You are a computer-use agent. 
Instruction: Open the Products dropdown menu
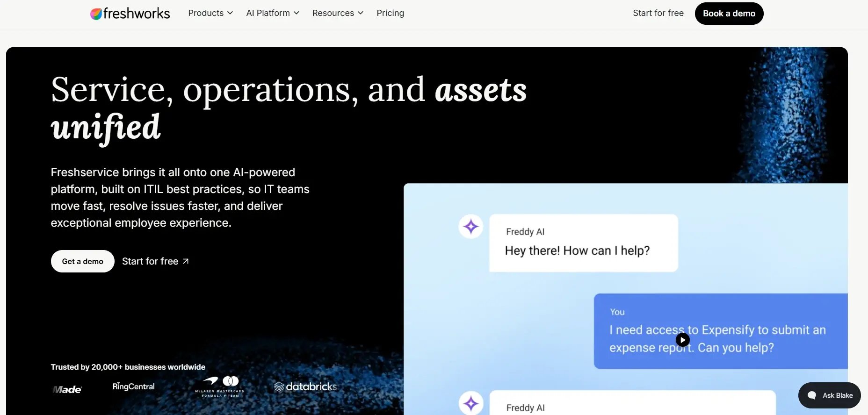(210, 13)
